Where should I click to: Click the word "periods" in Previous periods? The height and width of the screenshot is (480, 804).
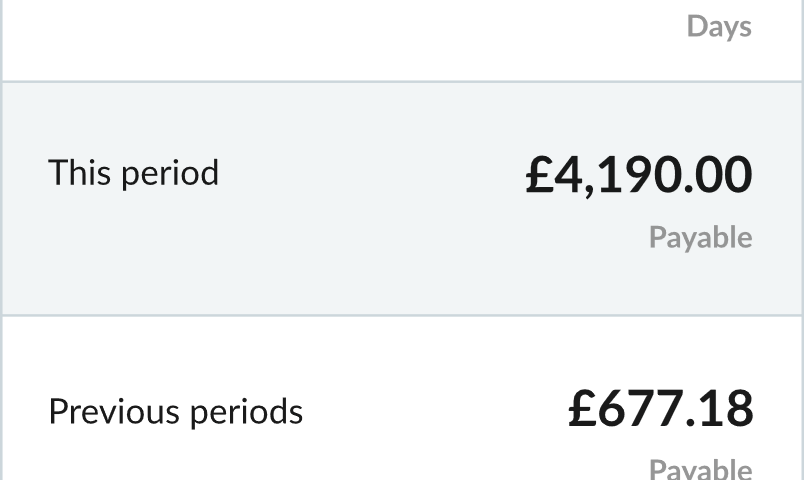(x=247, y=413)
